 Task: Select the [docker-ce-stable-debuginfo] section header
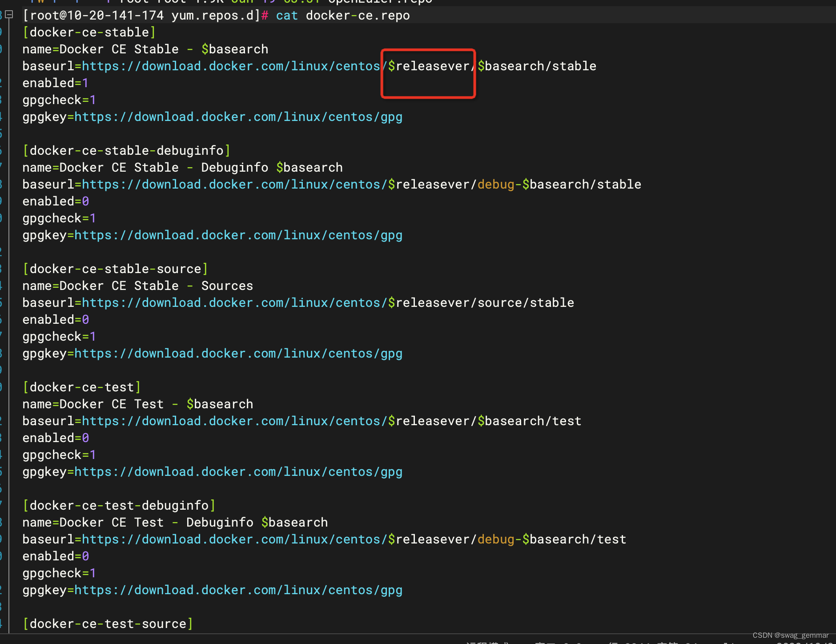coord(127,151)
